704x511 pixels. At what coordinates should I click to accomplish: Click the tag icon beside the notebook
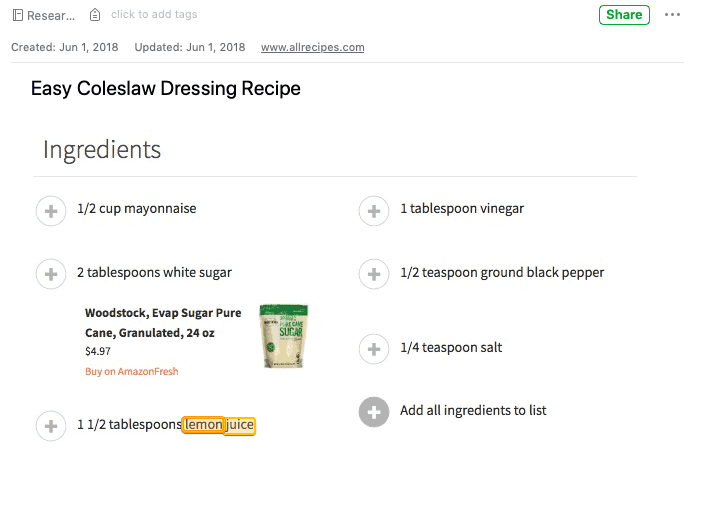[x=95, y=15]
